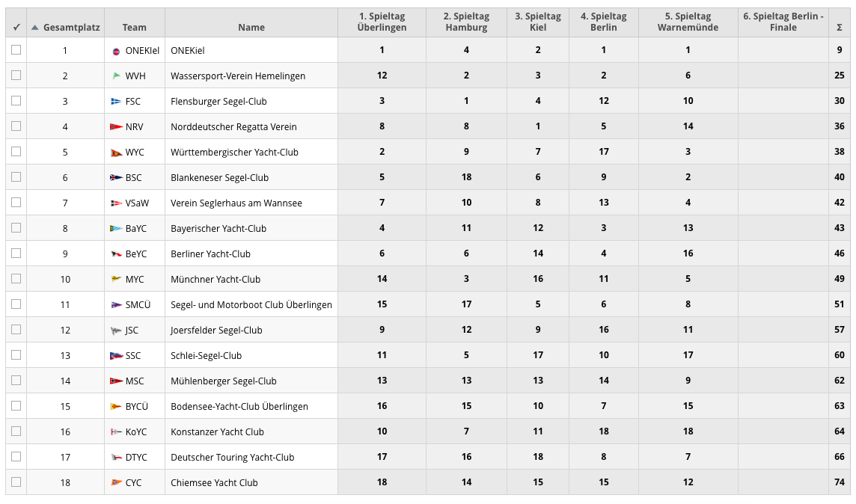The height and width of the screenshot is (504, 856).
Task: Click the CYC club flag icon
Action: pos(116,483)
